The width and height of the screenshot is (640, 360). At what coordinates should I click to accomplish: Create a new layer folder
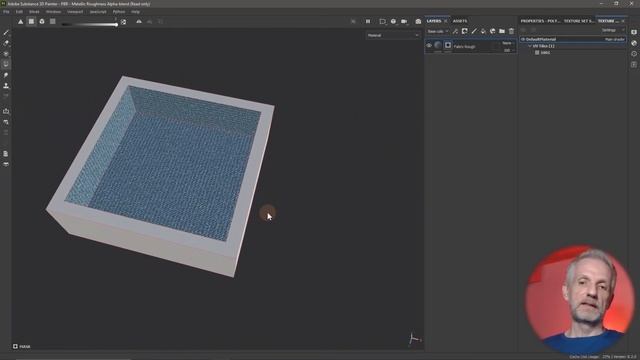[x=502, y=31]
